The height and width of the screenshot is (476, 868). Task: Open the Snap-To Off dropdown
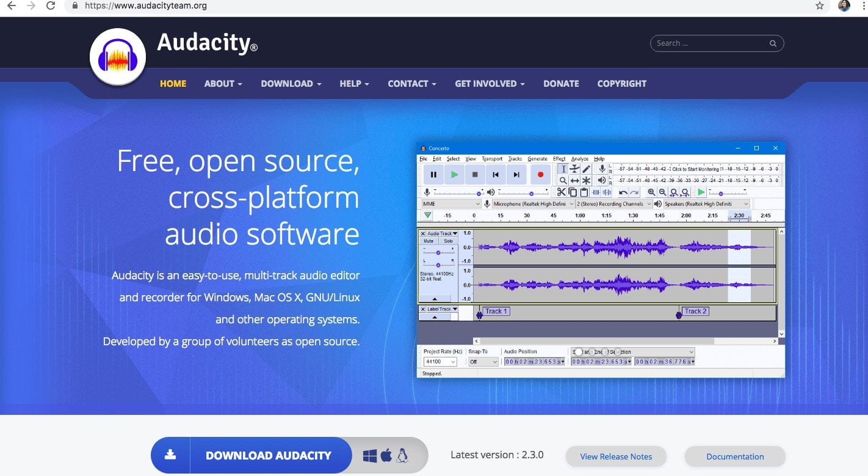[483, 362]
